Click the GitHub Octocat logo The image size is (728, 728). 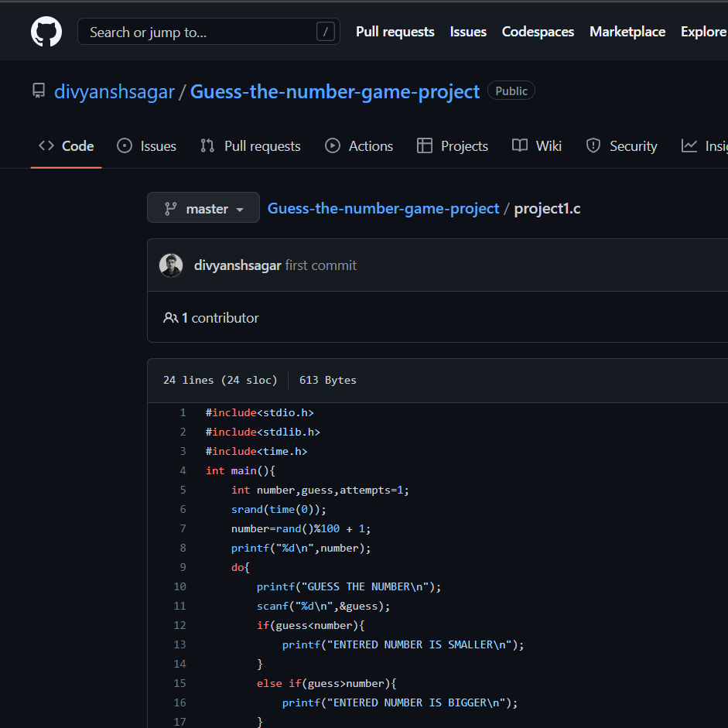click(x=46, y=32)
